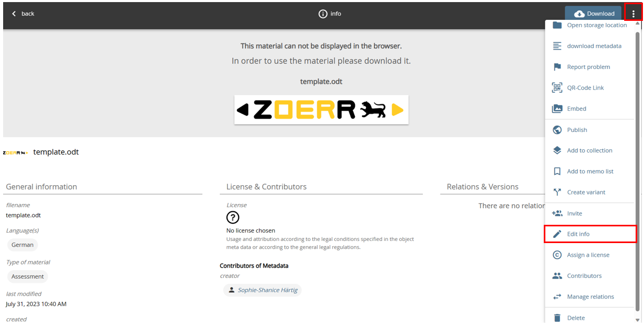The image size is (644, 326).
Task: Click the Create variant fork icon
Action: coord(557,192)
